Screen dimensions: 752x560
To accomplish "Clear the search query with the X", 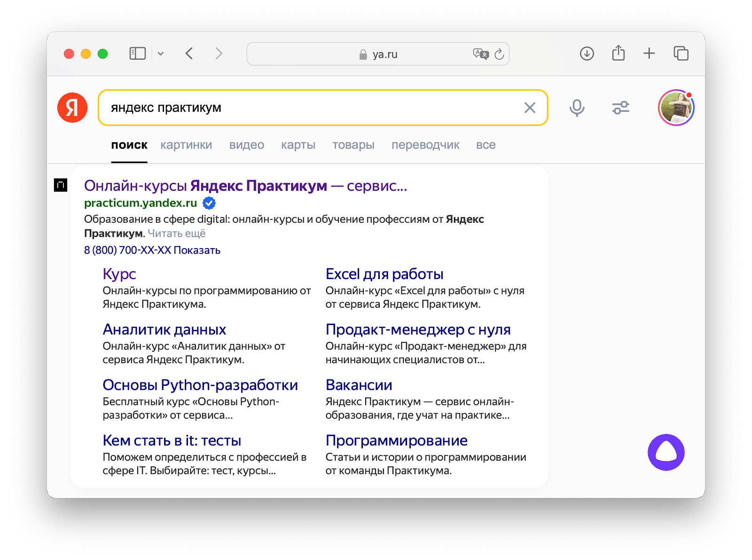I will coord(530,108).
